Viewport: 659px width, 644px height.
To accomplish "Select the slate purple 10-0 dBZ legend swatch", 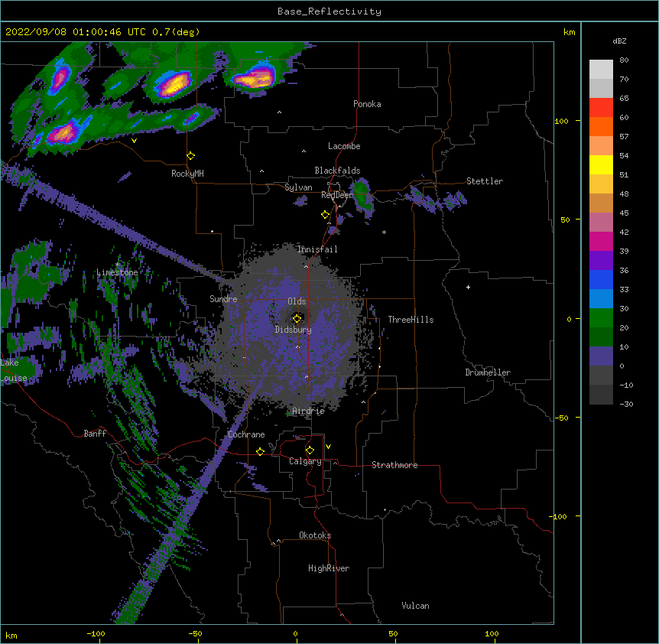I will pos(601,356).
